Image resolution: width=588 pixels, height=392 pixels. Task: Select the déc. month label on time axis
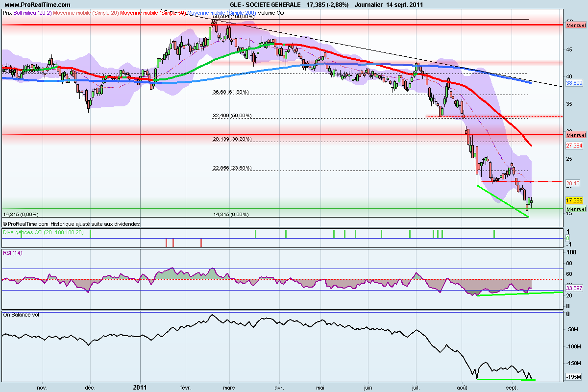[x=91, y=387]
